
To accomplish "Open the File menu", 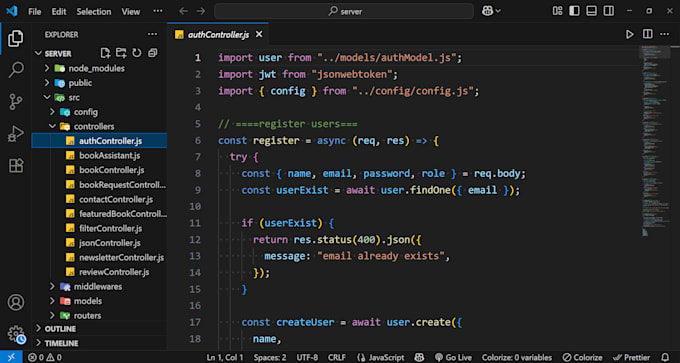I will pos(35,12).
